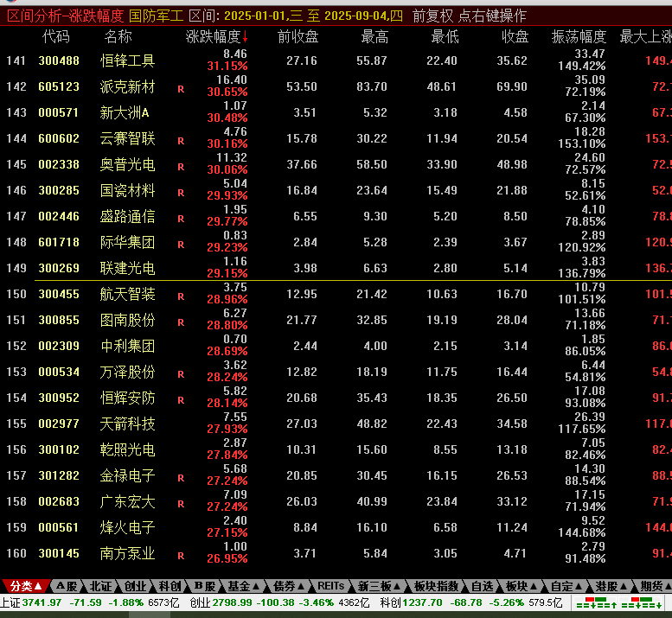This screenshot has height=618, width=672.
Task: Sort by the 前收盘 column header
Action: click(x=298, y=37)
